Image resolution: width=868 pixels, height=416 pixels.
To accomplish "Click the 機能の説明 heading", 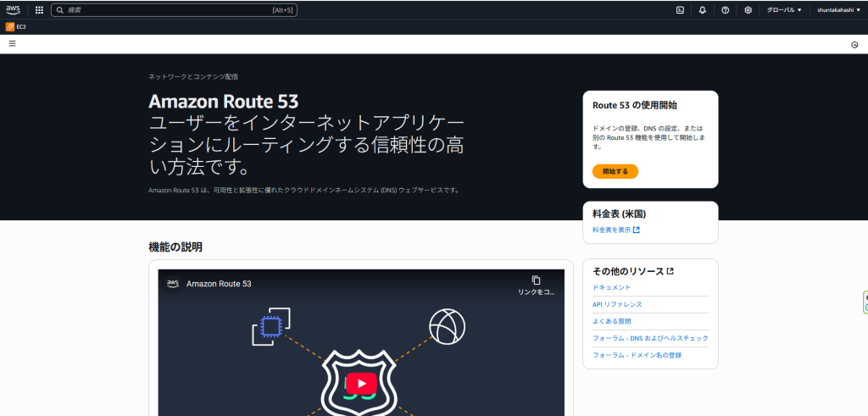I will [x=175, y=247].
